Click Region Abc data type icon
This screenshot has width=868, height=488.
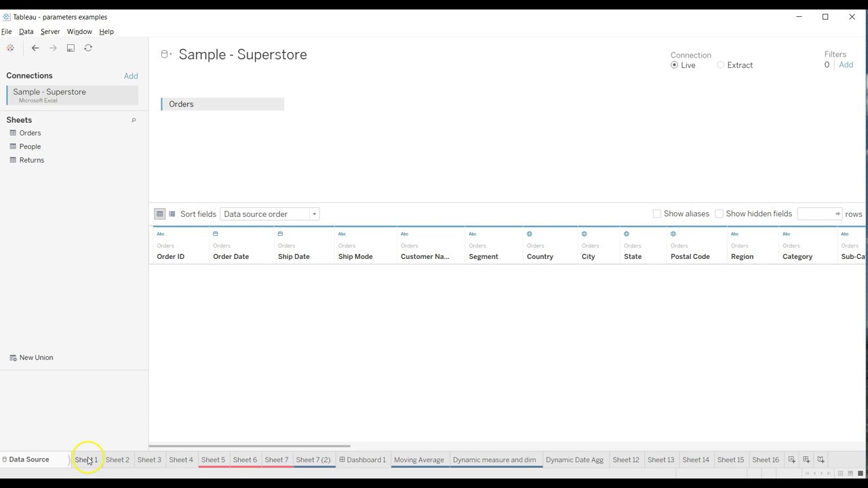pos(734,234)
